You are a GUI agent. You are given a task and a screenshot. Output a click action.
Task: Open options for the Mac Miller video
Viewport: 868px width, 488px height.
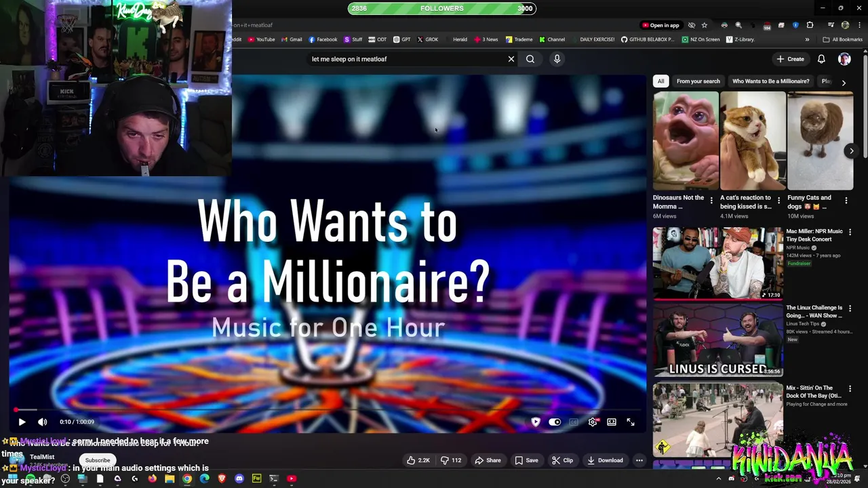pyautogui.click(x=850, y=232)
